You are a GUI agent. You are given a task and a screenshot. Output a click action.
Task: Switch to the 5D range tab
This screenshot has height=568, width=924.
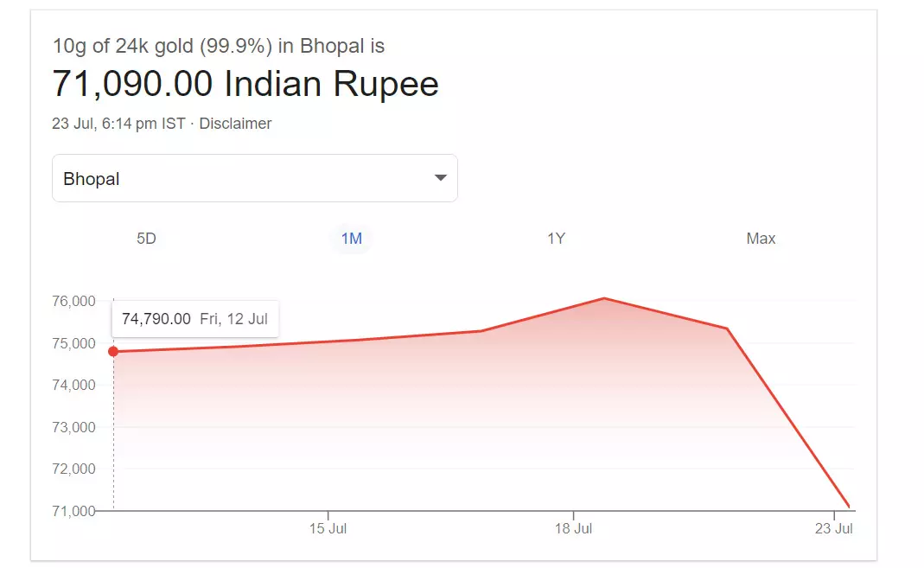pos(146,239)
